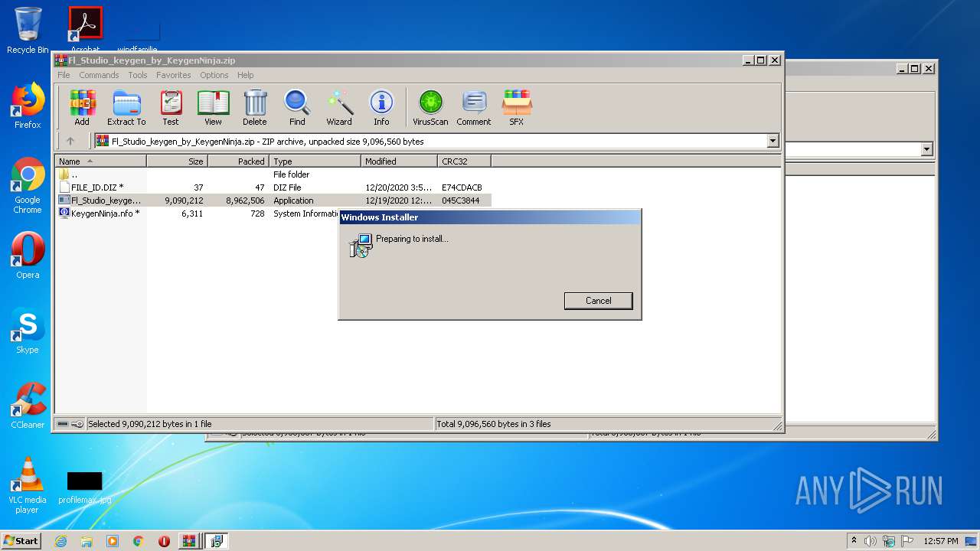Launch VLC media player desktop shortcut

[x=28, y=485]
